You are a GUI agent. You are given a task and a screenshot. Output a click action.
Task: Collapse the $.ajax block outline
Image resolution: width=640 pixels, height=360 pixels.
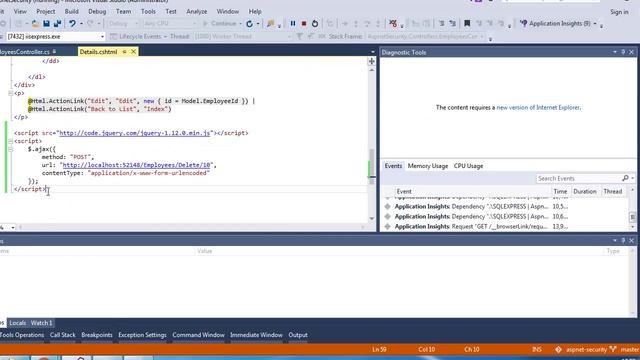(x=10, y=149)
